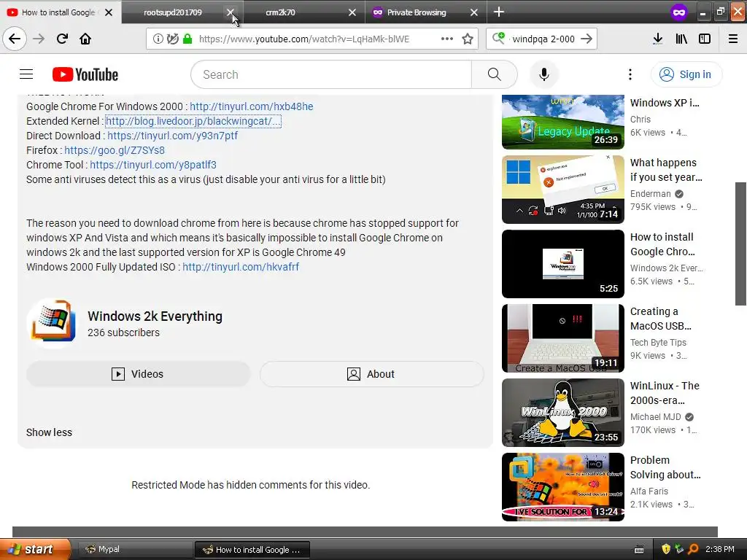Submit search bar query with arrow
Screen dimensions: 747x560
tap(587, 39)
